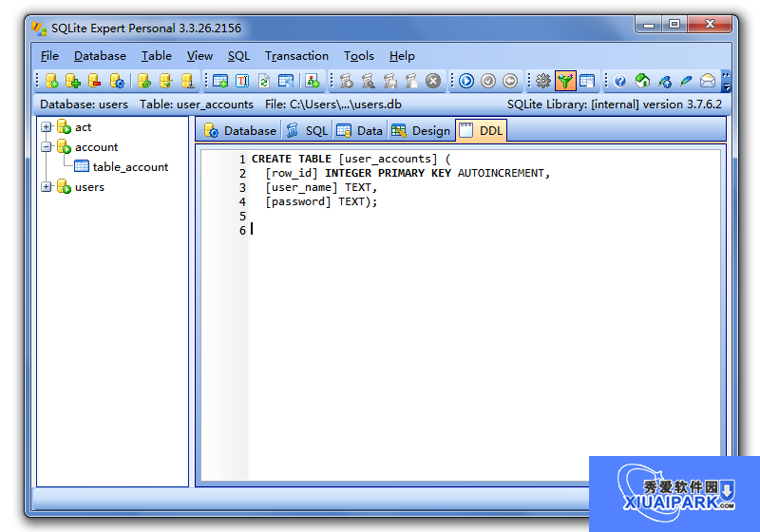The image size is (760, 532).
Task: Open the Table menu
Action: 156,56
